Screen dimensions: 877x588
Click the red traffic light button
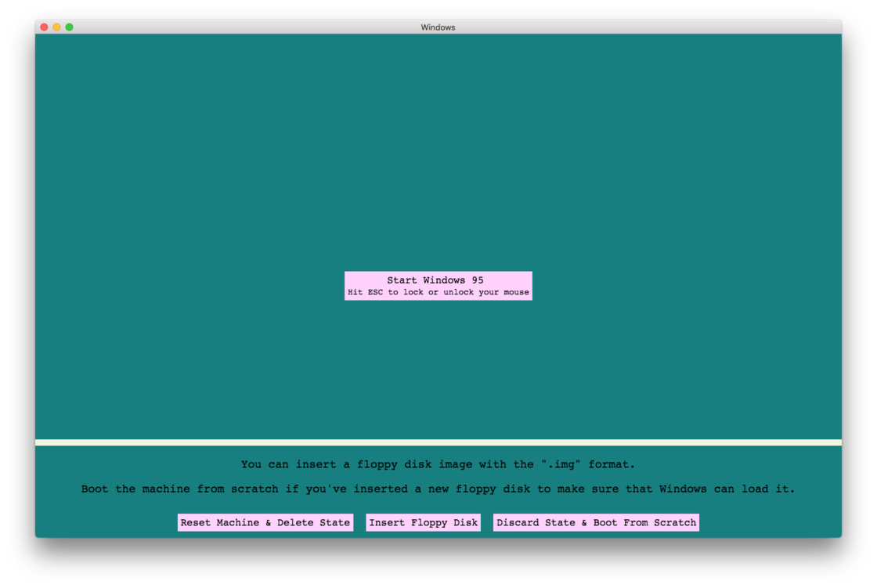[43, 26]
